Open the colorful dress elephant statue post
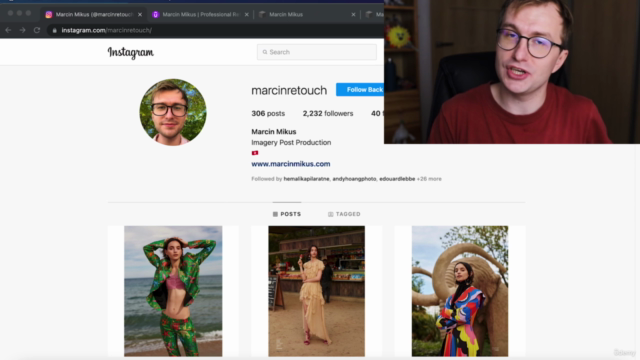Screen dimensions: 640x360 [460, 291]
